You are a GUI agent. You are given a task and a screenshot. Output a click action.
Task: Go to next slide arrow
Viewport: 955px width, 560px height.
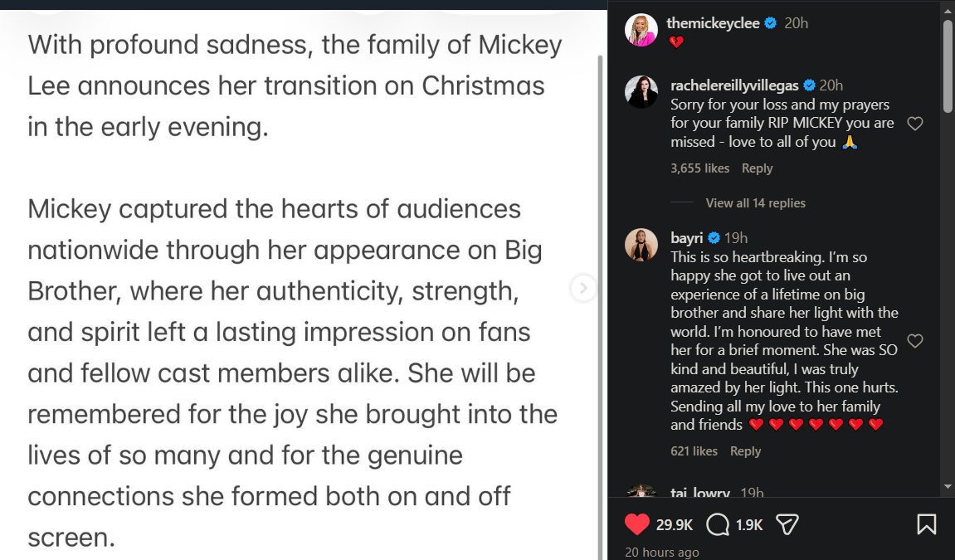(x=583, y=288)
